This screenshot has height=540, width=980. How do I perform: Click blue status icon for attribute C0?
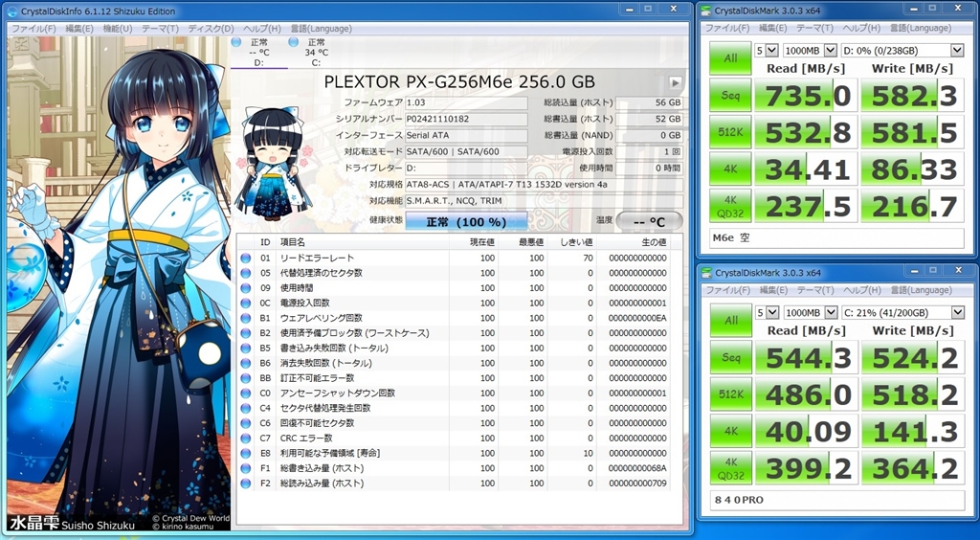point(246,394)
